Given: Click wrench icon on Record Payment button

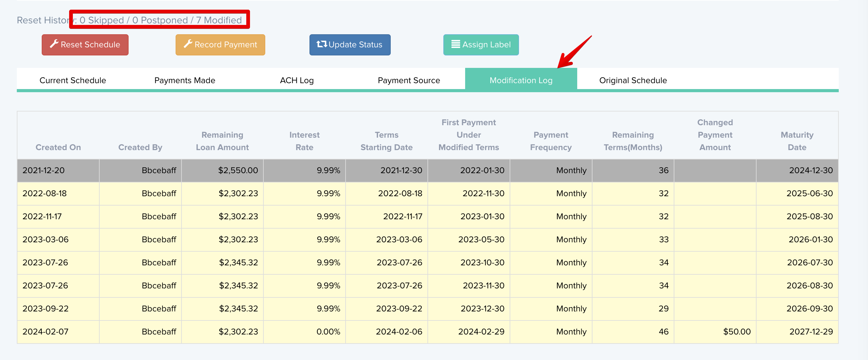Looking at the screenshot, I should pos(188,44).
